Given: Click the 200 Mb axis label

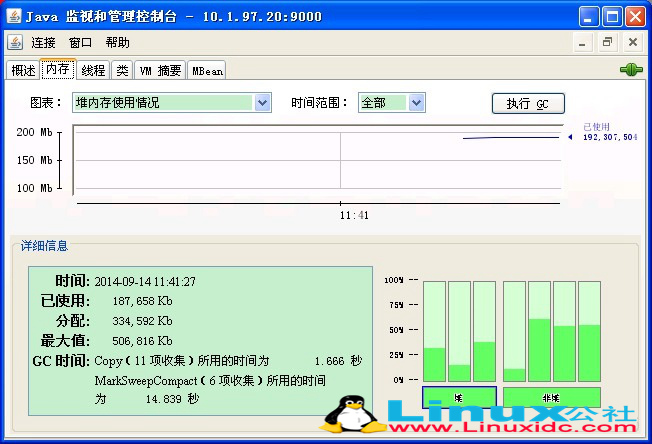Looking at the screenshot, I should 35,132.
